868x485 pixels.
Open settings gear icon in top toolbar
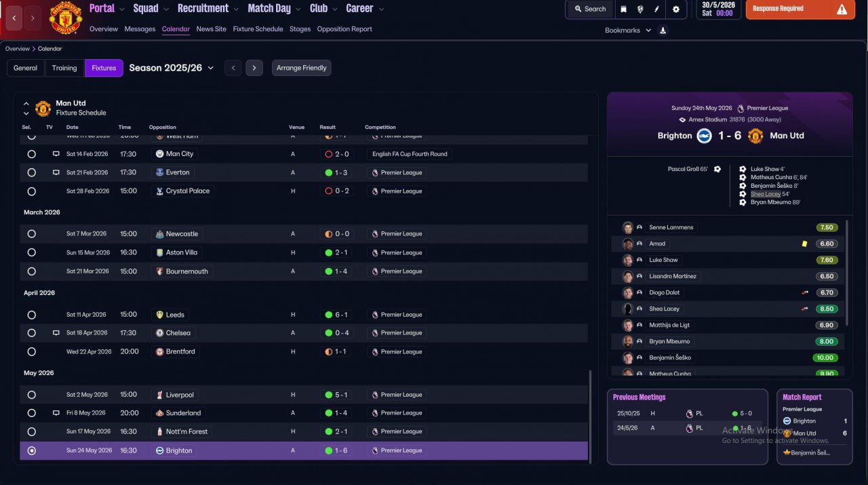676,9
